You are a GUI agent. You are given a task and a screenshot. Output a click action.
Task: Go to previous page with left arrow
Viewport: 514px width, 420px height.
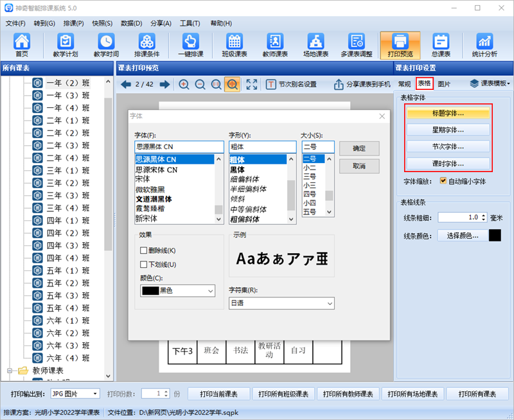pos(126,85)
